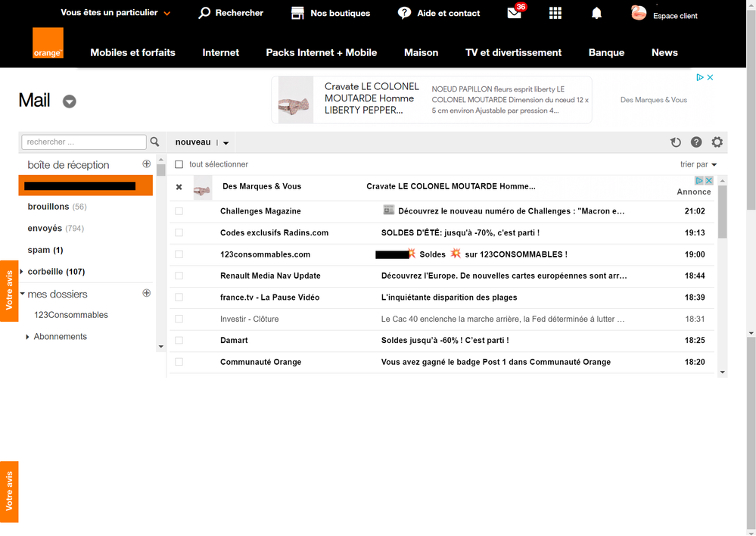This screenshot has height=536, width=756.
Task: Collapse the mes dossiers section arrow
Action: point(22,293)
